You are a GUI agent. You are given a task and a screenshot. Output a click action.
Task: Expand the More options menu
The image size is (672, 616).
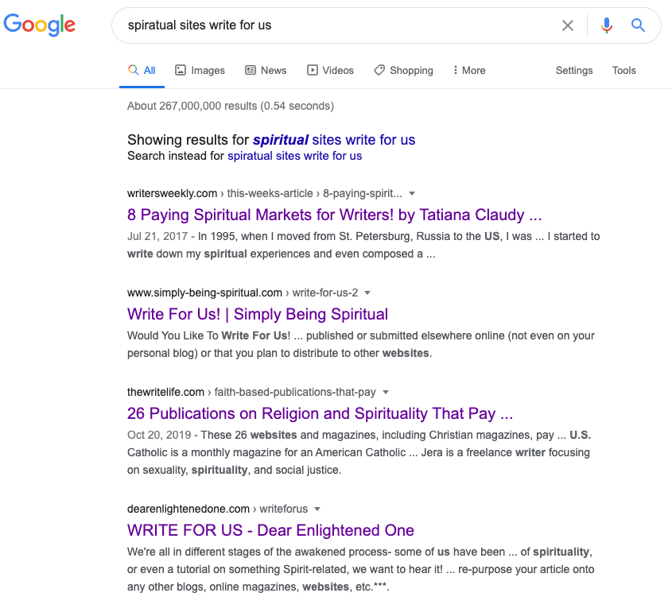pos(469,70)
